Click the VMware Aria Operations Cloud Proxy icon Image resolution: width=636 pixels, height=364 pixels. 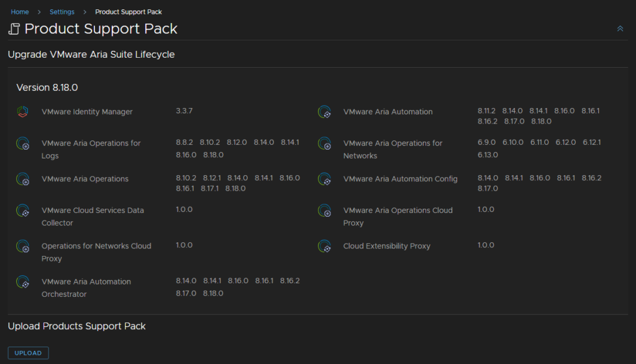coord(324,211)
